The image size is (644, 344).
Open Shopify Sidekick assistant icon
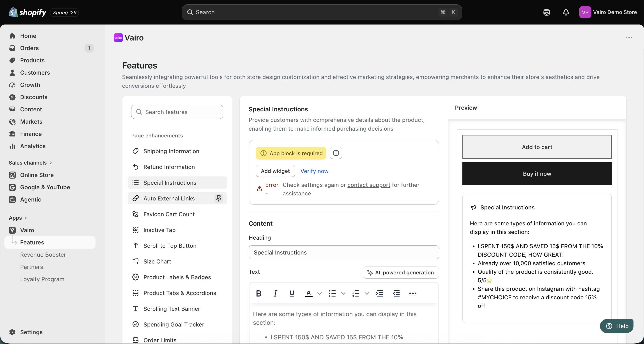(547, 12)
